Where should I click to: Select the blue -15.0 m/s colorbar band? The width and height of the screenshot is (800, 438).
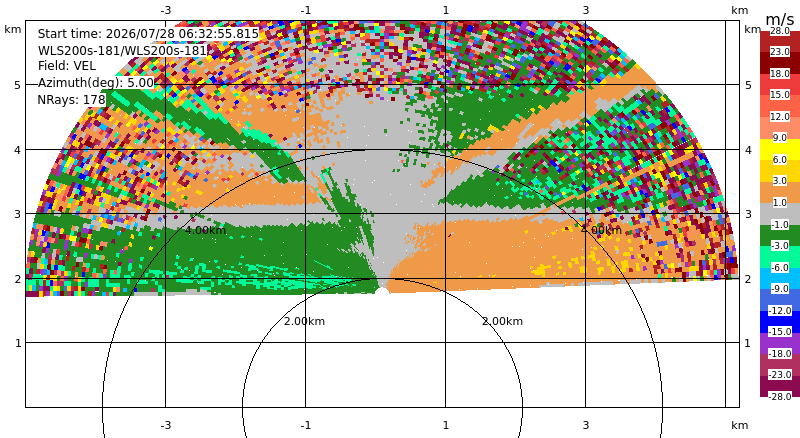780,322
